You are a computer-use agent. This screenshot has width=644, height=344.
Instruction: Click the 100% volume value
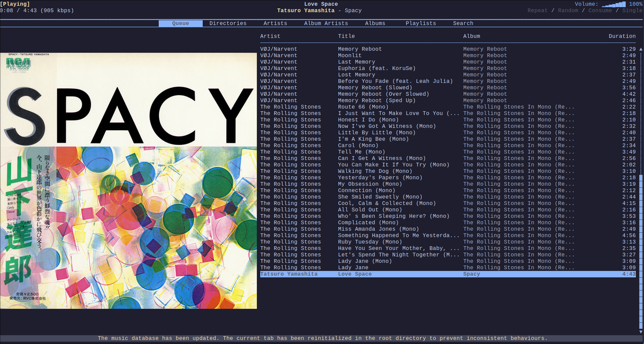tap(636, 4)
